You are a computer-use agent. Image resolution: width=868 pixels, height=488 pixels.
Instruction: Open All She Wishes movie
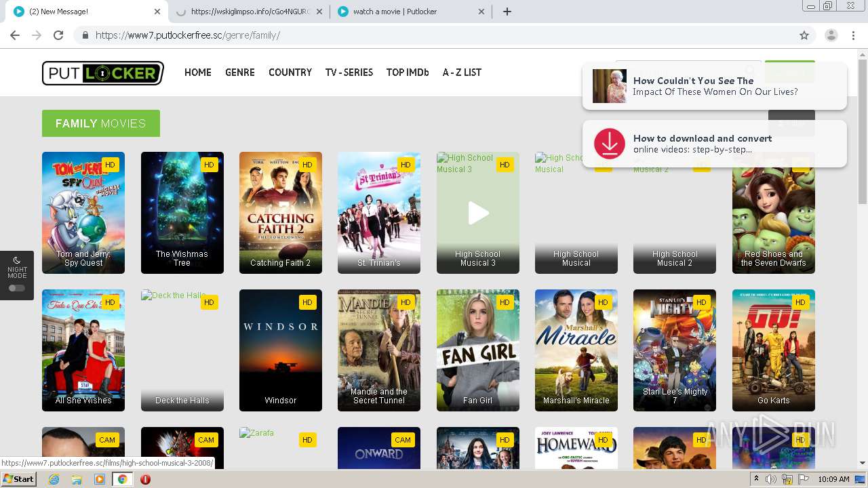tap(83, 350)
